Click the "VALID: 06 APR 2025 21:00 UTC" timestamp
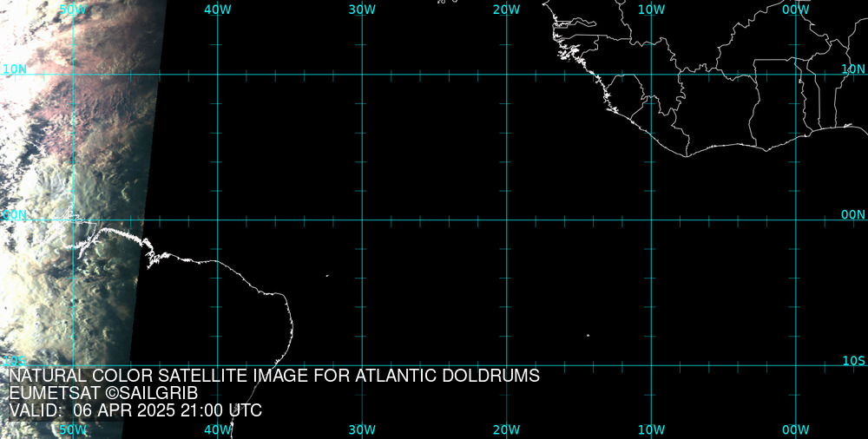The width and height of the screenshot is (868, 439). pos(135,410)
